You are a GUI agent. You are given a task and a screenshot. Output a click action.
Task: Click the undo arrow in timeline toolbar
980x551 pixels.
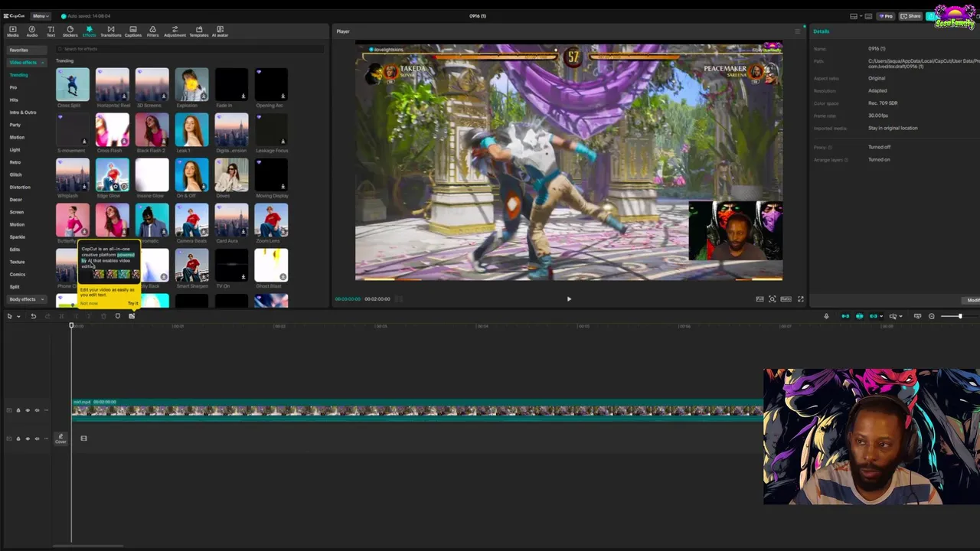tap(33, 316)
